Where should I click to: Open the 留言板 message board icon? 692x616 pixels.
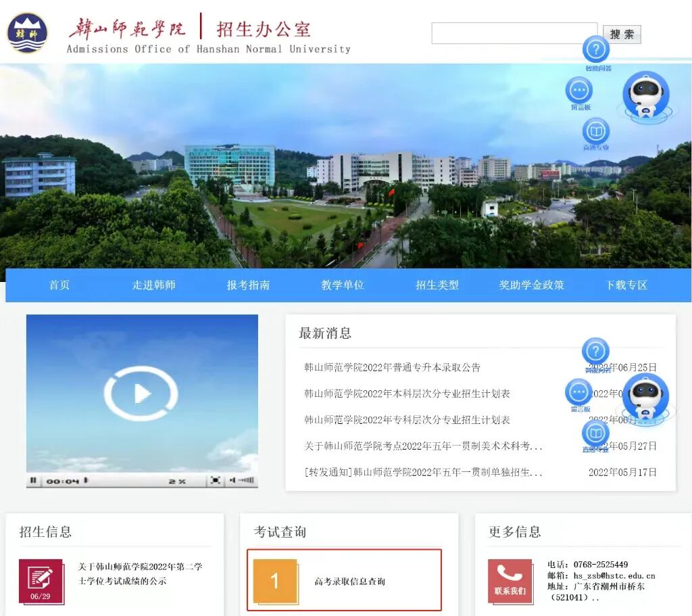[578, 89]
